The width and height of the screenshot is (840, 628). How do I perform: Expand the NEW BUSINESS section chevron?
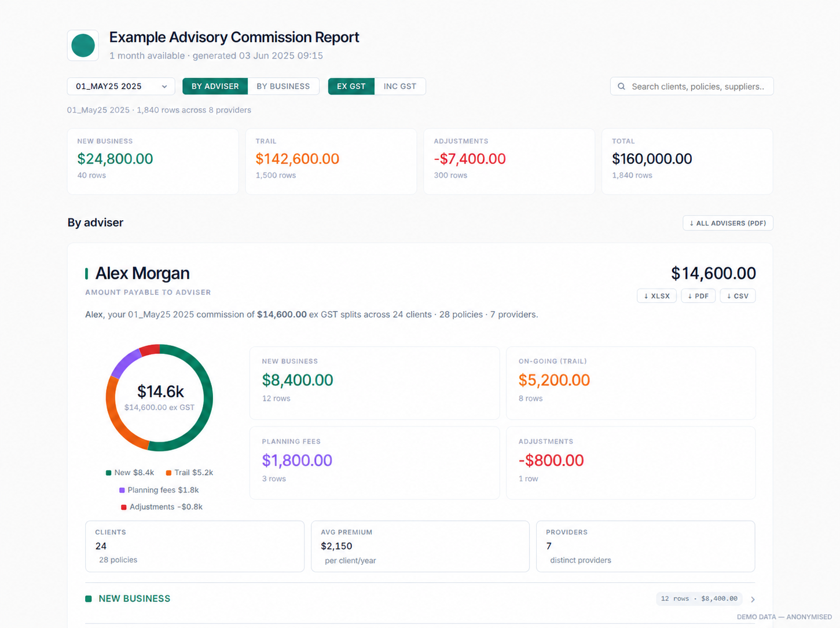tap(753, 599)
